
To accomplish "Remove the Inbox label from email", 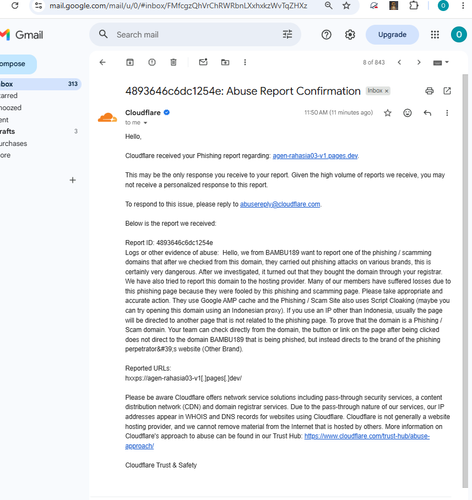I will click(x=387, y=91).
